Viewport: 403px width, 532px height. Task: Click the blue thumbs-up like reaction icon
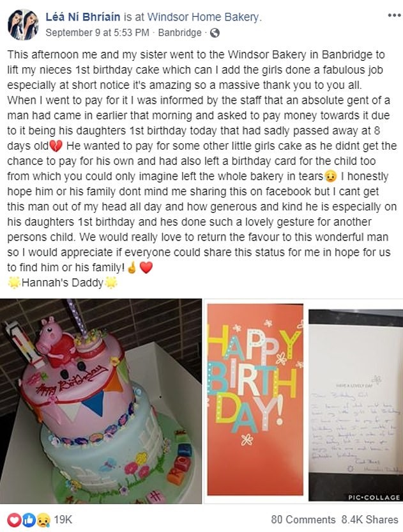[29, 519]
